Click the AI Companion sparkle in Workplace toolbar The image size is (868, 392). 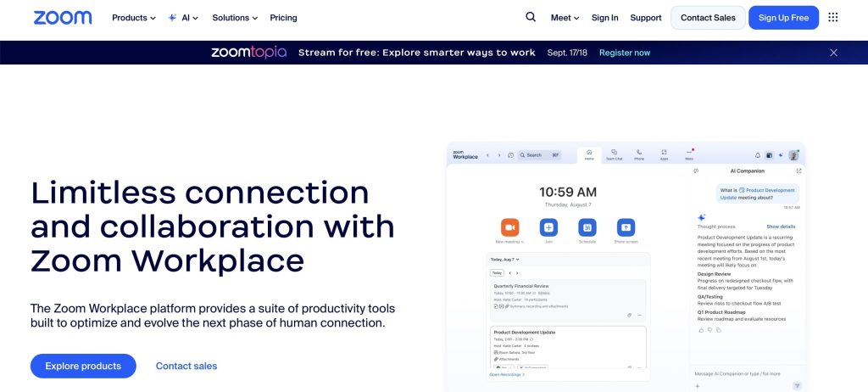pos(781,156)
